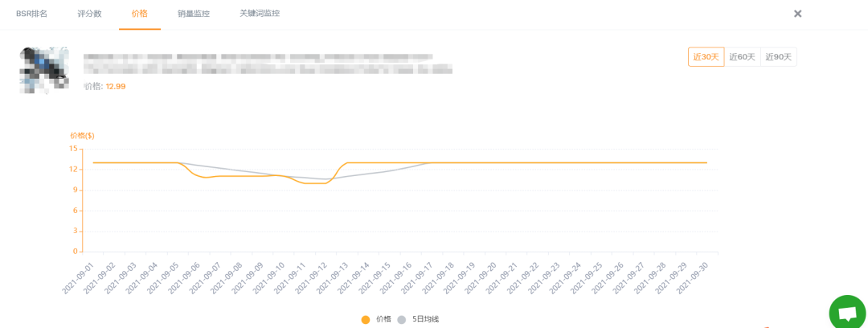Screen dimensions: 868x328
Task: Switch to the 评分数 tab
Action: point(89,14)
